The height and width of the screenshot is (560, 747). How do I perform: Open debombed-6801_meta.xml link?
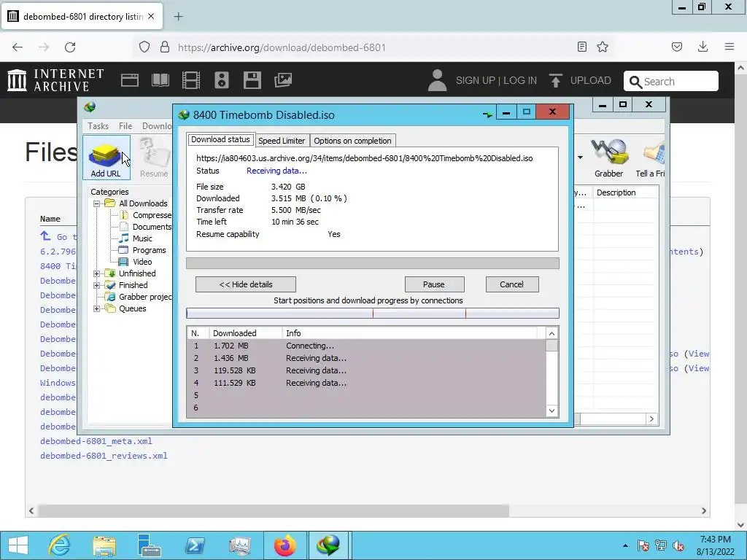click(96, 441)
